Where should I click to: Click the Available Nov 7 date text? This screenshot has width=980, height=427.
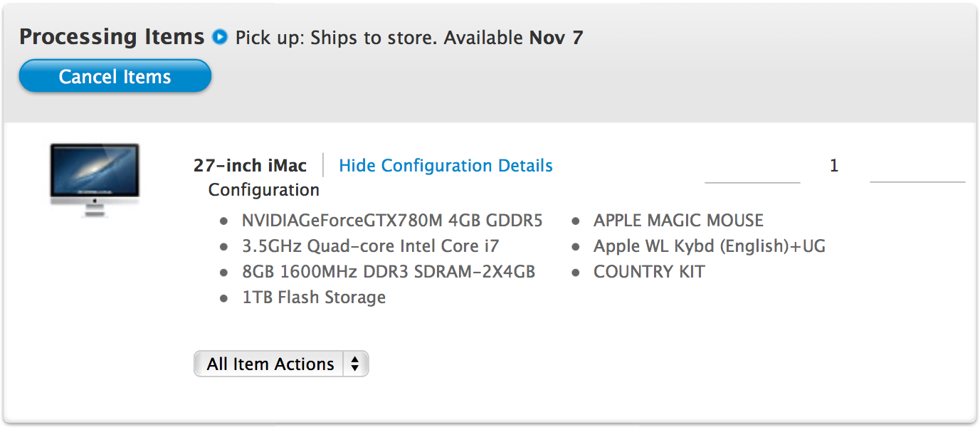pyautogui.click(x=513, y=38)
